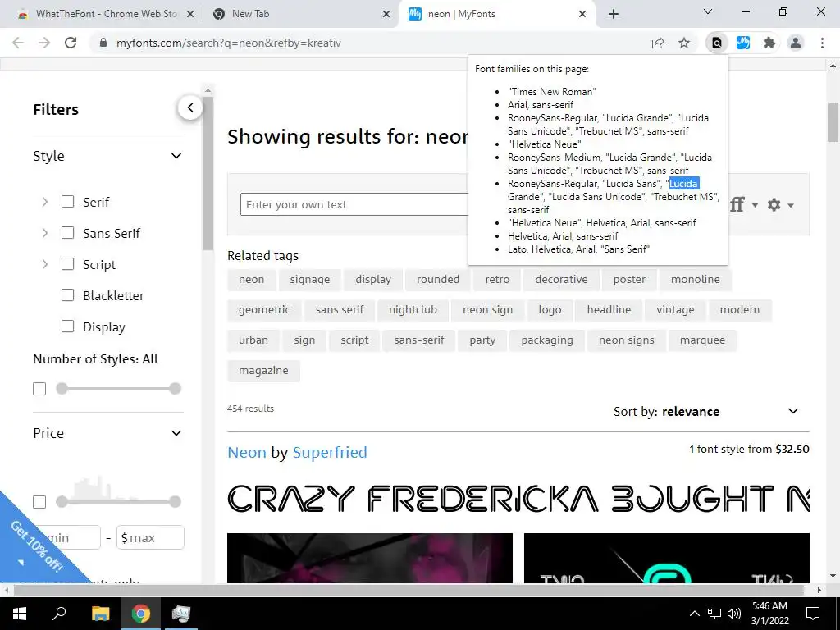The image size is (840, 630).
Task: Open the tab search chevron
Action: tap(708, 11)
